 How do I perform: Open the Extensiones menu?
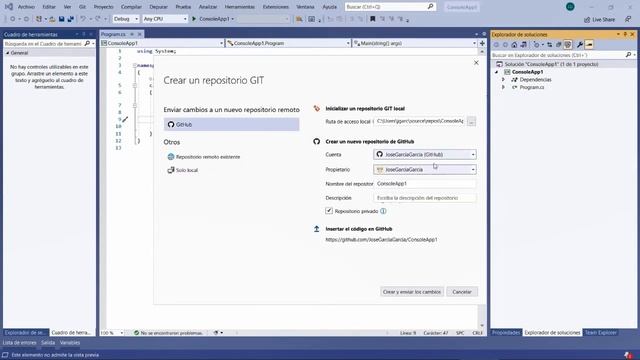tap(276, 7)
